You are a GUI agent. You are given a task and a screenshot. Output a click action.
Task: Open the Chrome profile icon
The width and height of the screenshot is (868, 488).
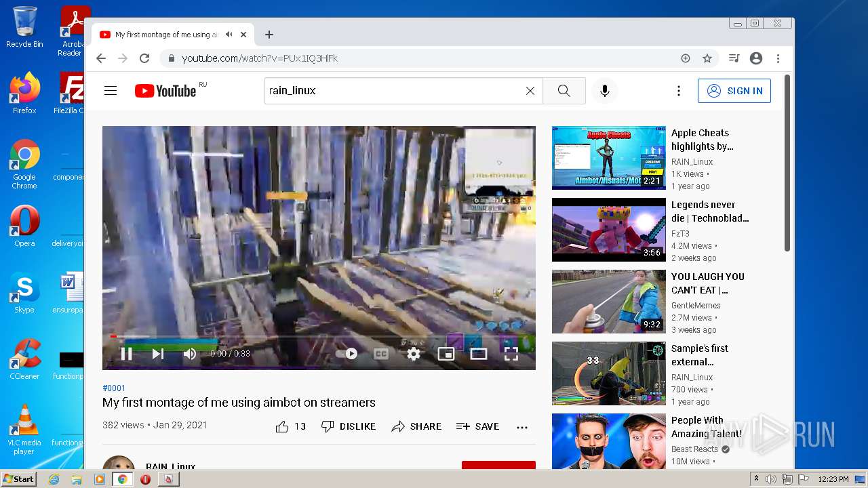756,58
